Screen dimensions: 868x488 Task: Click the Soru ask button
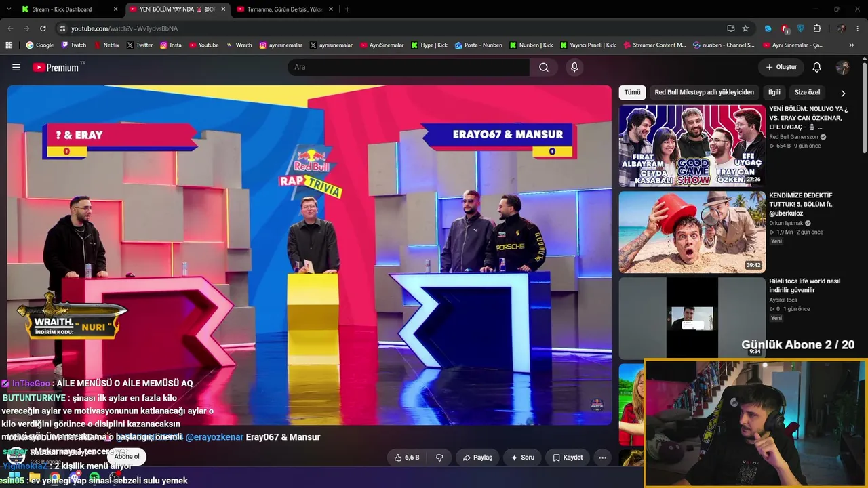click(522, 457)
